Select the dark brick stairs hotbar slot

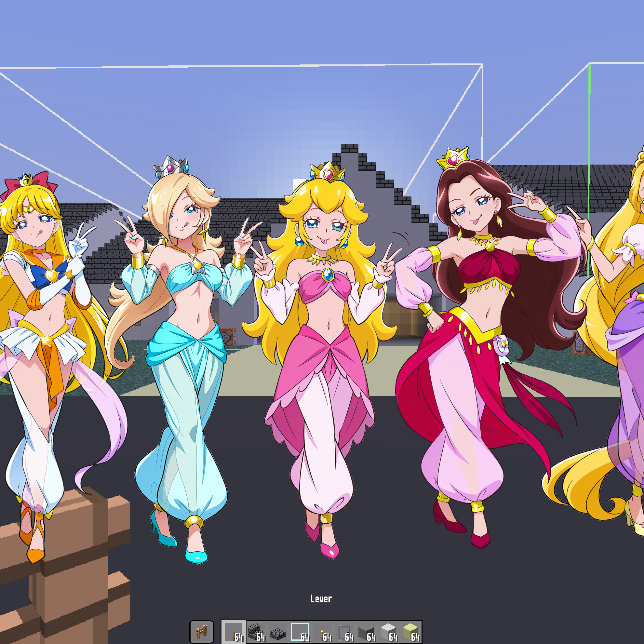coord(256,632)
